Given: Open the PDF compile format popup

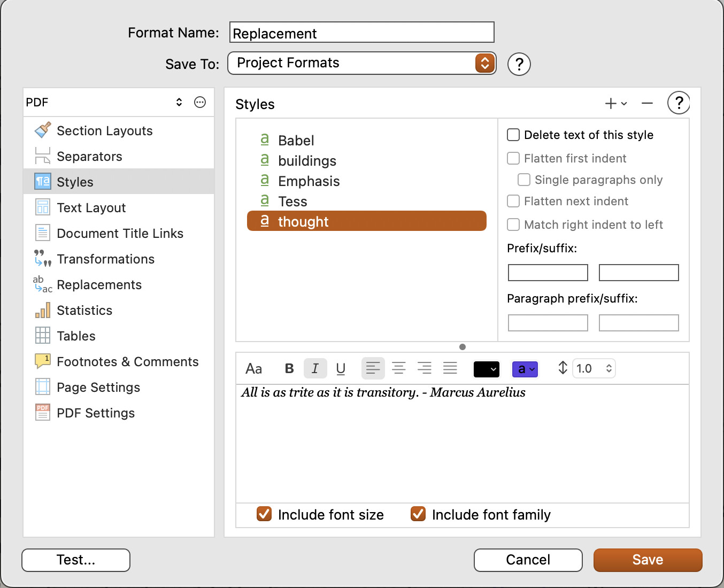Looking at the screenshot, I should coord(104,102).
